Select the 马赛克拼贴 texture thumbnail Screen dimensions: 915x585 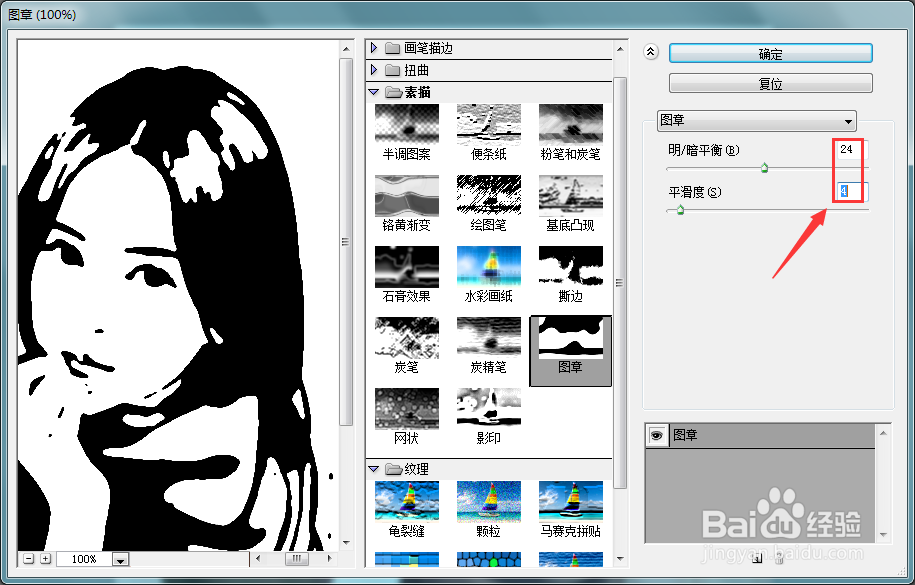570,501
